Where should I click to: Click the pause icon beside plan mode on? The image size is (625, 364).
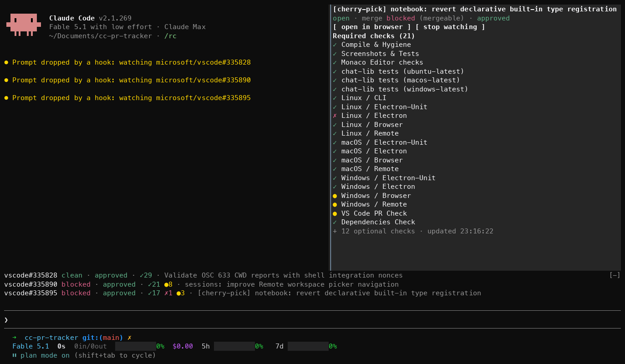click(x=15, y=355)
